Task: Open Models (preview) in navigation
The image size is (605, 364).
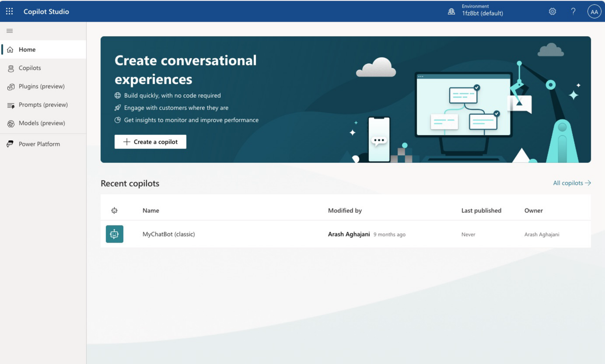Action: [x=42, y=123]
